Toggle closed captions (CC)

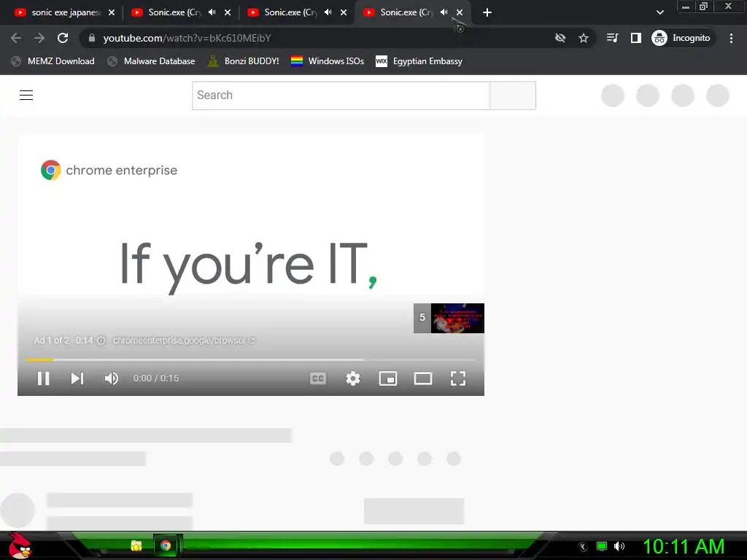pyautogui.click(x=318, y=378)
